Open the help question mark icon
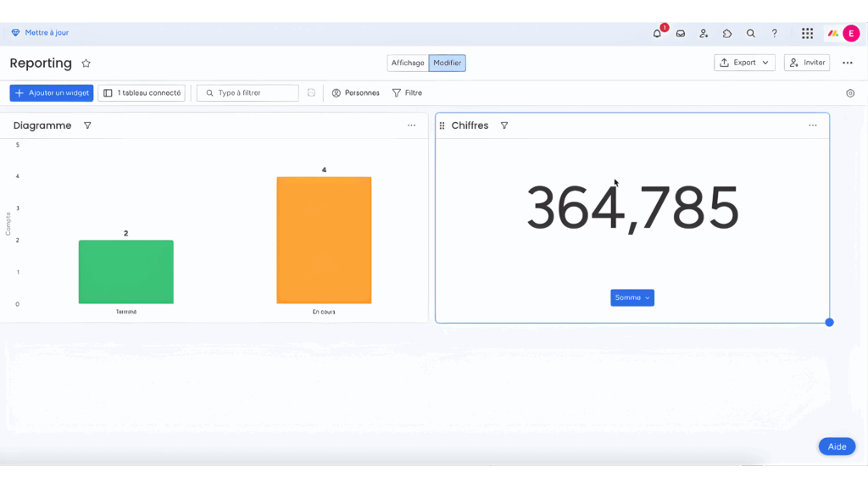Viewport: 868px width, 488px height. tap(775, 33)
